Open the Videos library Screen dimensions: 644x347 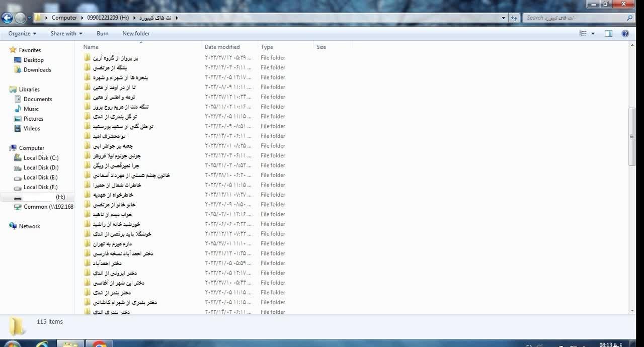click(32, 129)
